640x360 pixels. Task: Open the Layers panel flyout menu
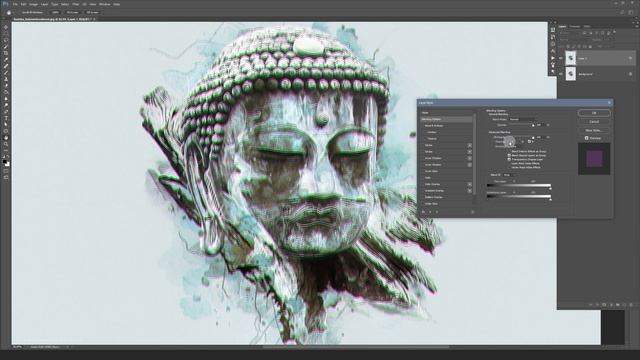pyautogui.click(x=637, y=27)
